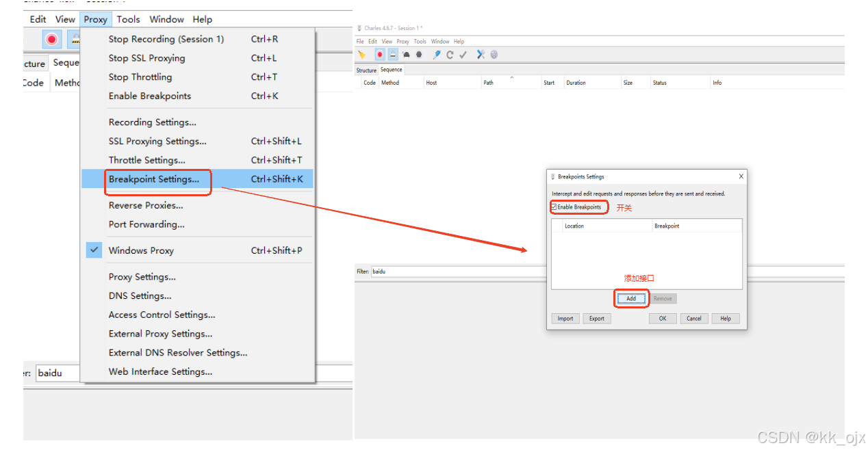This screenshot has width=868, height=452.
Task: Open the gear settings icon in the right window toolbar
Action: [494, 55]
